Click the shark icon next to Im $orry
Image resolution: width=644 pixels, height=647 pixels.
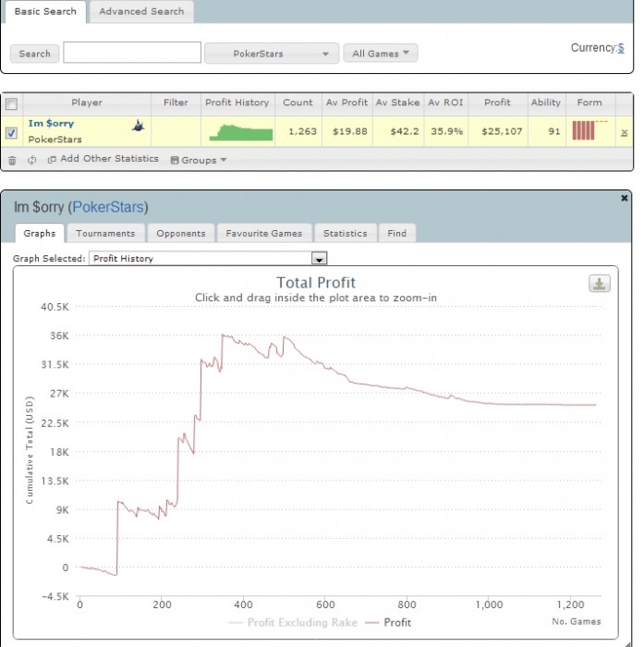pyautogui.click(x=139, y=126)
